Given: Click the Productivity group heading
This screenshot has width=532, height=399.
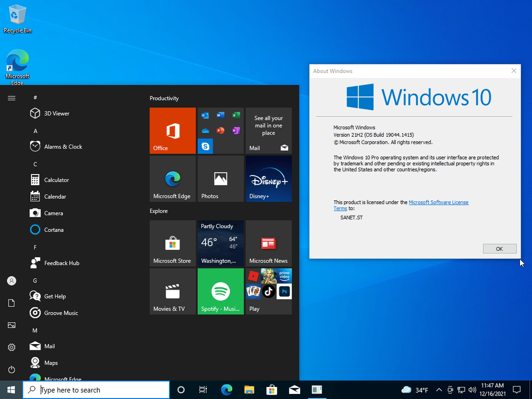Looking at the screenshot, I should click(x=164, y=98).
